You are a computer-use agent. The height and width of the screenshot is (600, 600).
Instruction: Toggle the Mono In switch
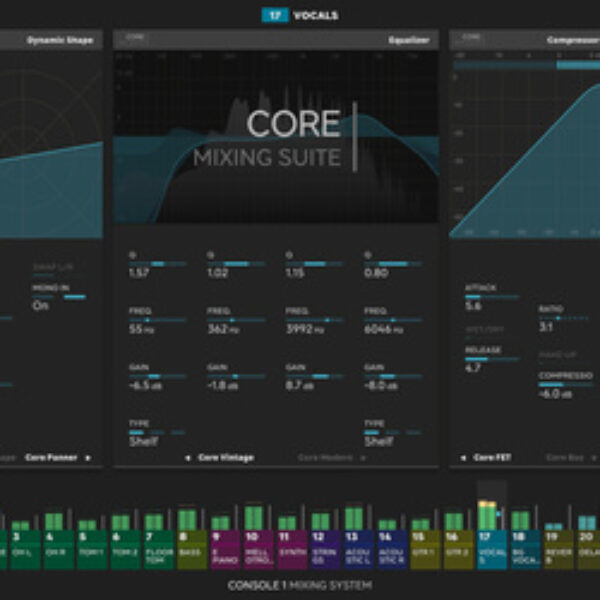click(x=59, y=297)
